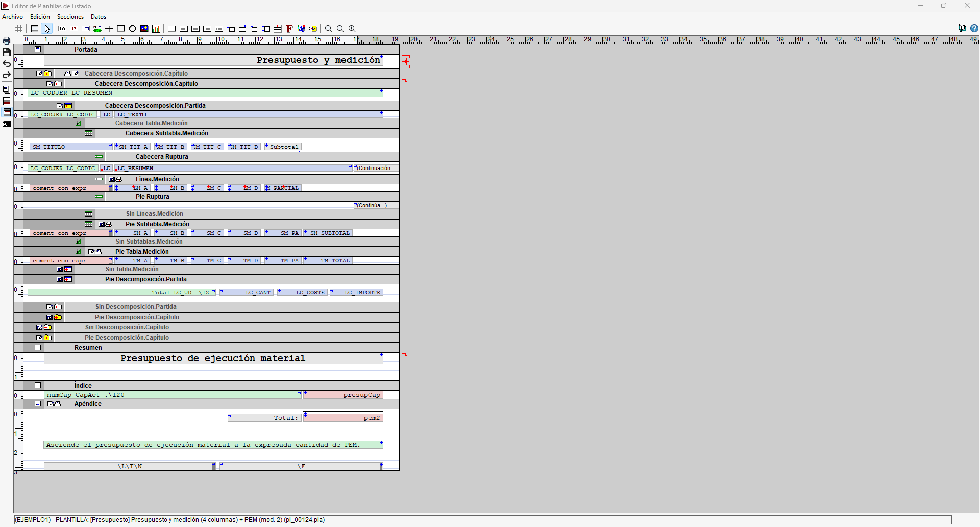Select the circle drawing tool
This screenshot has height=527, width=980.
click(x=133, y=29)
